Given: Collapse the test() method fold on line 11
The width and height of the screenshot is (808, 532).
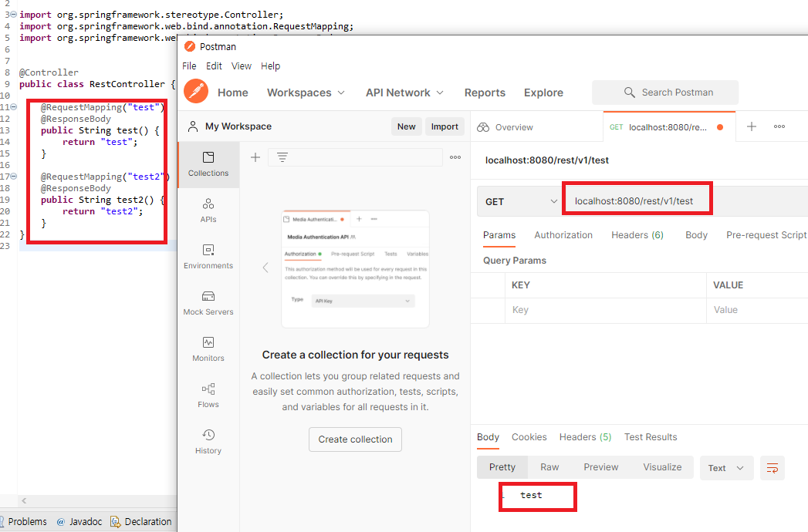Looking at the screenshot, I should tap(13, 106).
